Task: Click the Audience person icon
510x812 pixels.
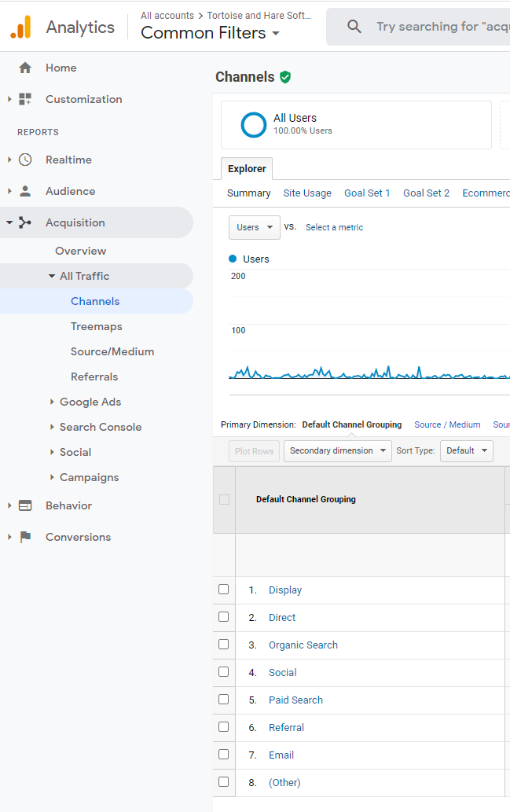Action: (x=25, y=191)
